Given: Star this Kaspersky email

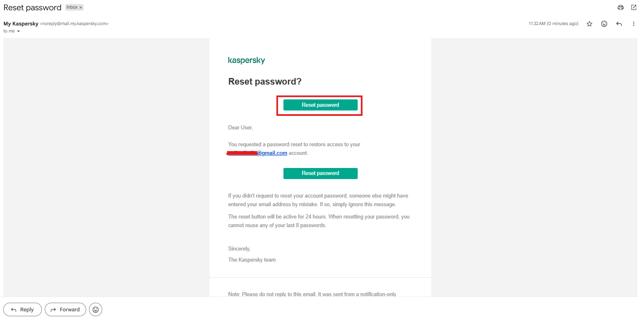Looking at the screenshot, I should pyautogui.click(x=589, y=24).
